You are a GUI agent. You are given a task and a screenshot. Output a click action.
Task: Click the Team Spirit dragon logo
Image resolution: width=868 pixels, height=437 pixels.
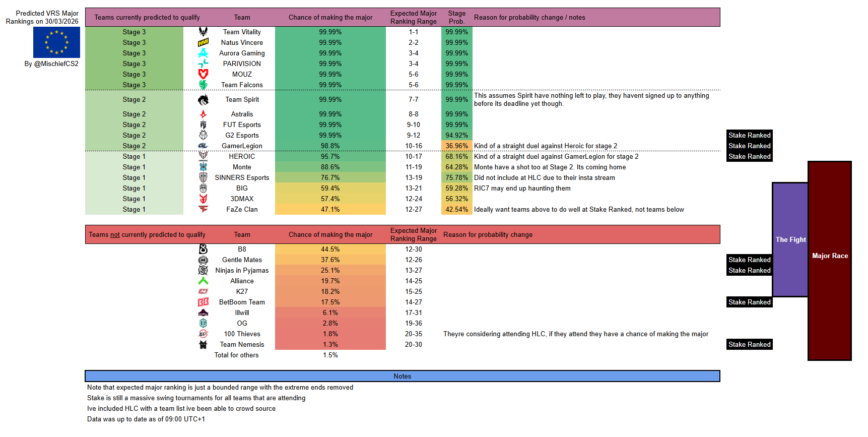click(203, 99)
